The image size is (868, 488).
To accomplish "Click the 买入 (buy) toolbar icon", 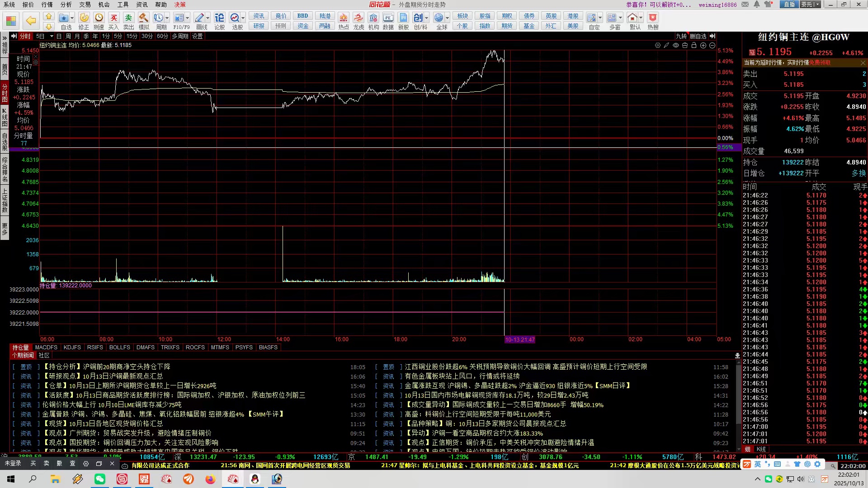I will coord(113,19).
